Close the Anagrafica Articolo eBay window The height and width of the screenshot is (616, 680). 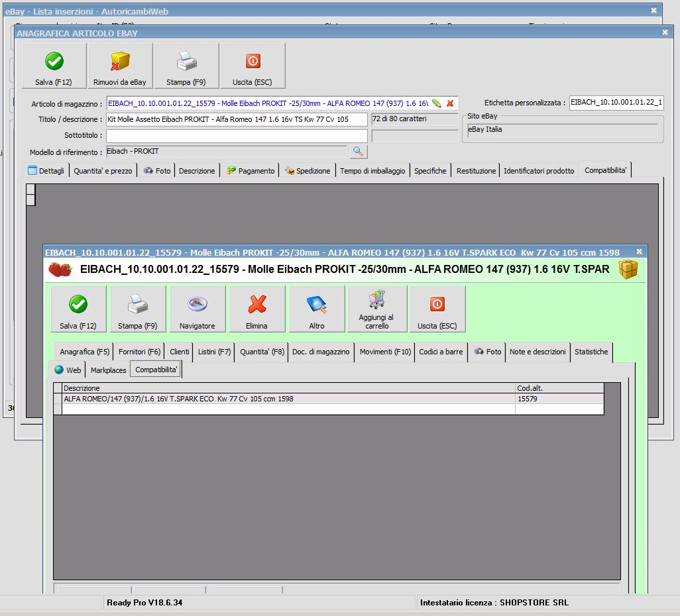click(x=665, y=32)
